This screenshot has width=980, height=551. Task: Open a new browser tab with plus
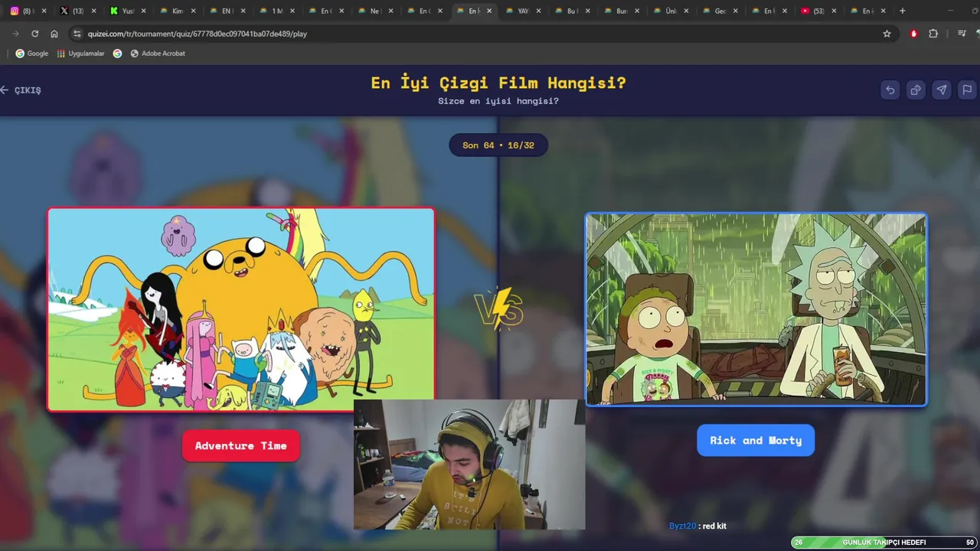[903, 11]
